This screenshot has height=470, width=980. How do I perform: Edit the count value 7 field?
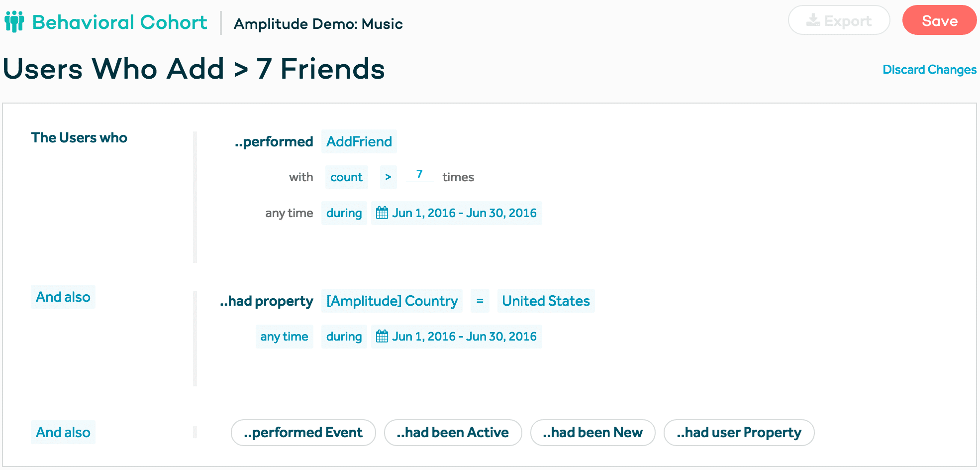[419, 175]
